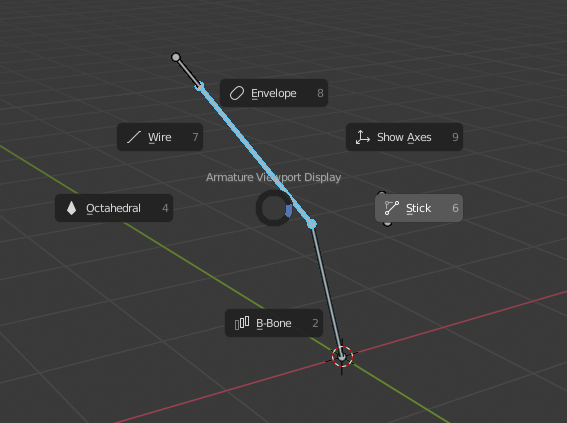
Task: Toggle Show Axes in the pie menu
Action: click(x=404, y=137)
